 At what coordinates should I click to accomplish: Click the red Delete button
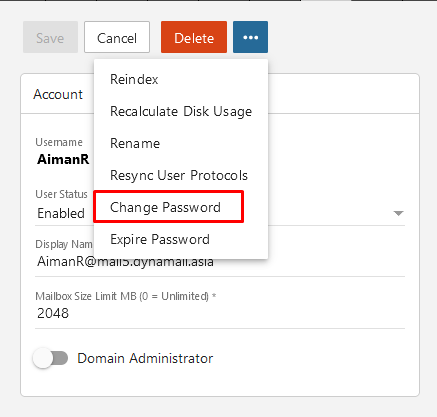coord(194,37)
